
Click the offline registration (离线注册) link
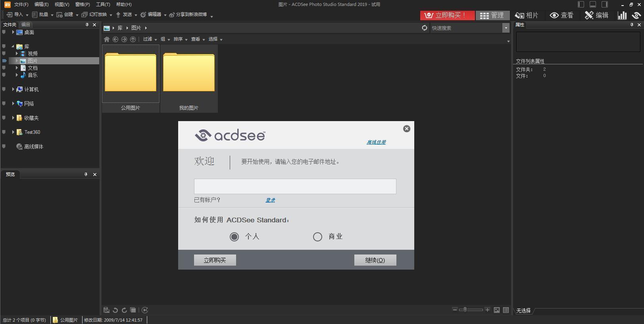[x=376, y=142]
